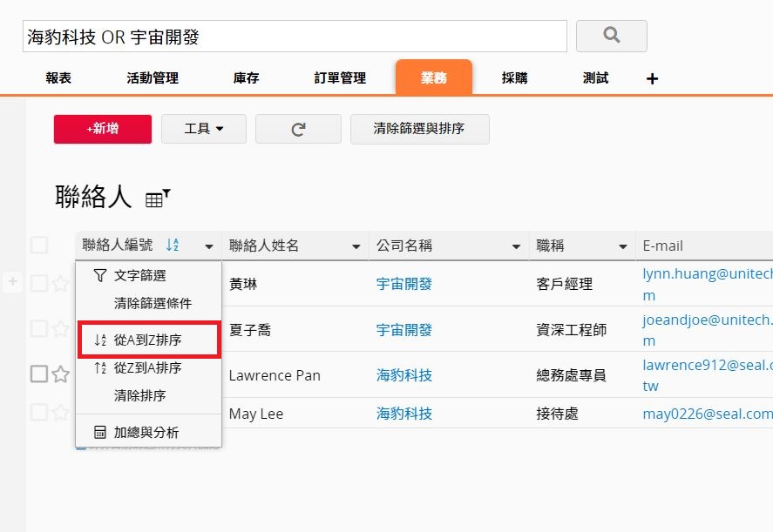Check the box for the Lawrence Pan row
Screen dimensions: 773x532
[x=39, y=374]
